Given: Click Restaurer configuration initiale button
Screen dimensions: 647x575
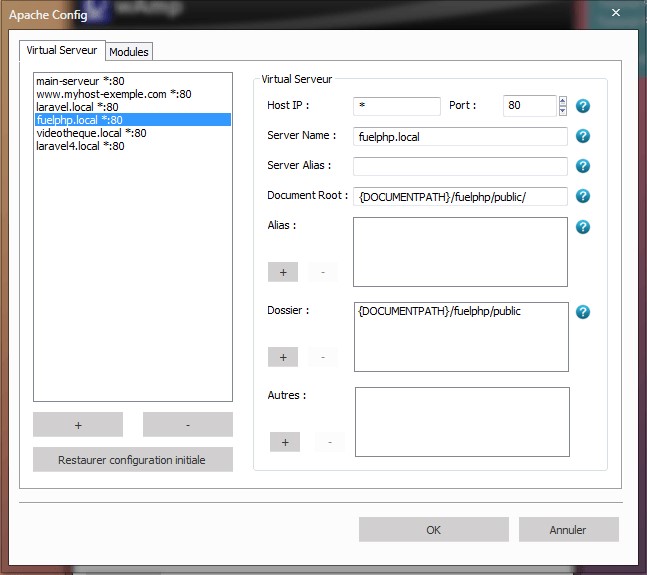Looking at the screenshot, I should coord(132,460).
